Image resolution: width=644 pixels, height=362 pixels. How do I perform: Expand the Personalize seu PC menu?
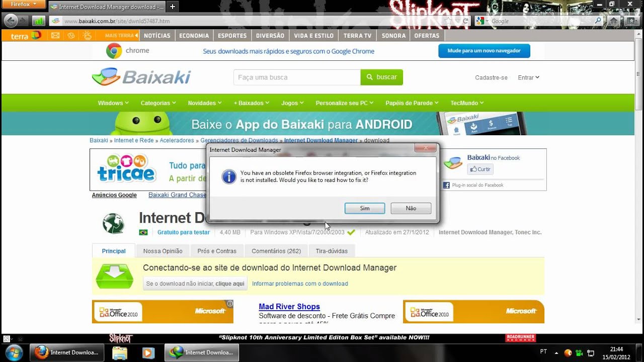344,103
